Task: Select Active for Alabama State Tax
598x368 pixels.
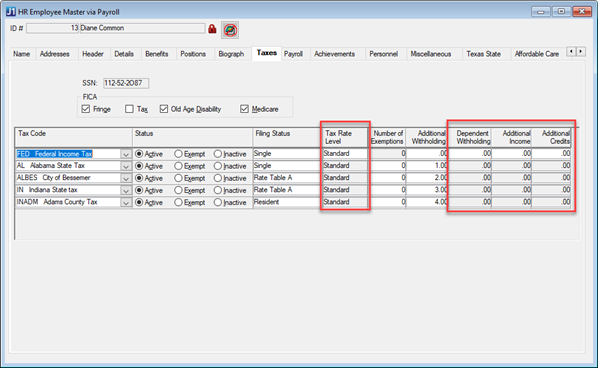Action: pos(139,166)
